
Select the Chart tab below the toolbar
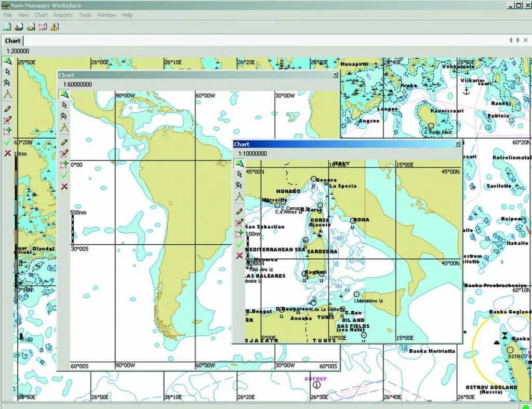(12, 41)
